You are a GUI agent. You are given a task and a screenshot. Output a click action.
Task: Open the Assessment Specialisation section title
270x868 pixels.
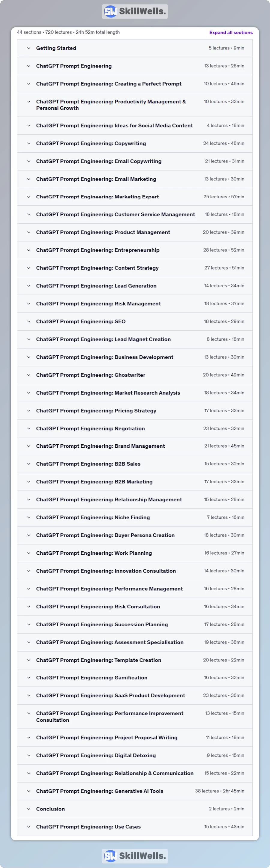point(110,643)
